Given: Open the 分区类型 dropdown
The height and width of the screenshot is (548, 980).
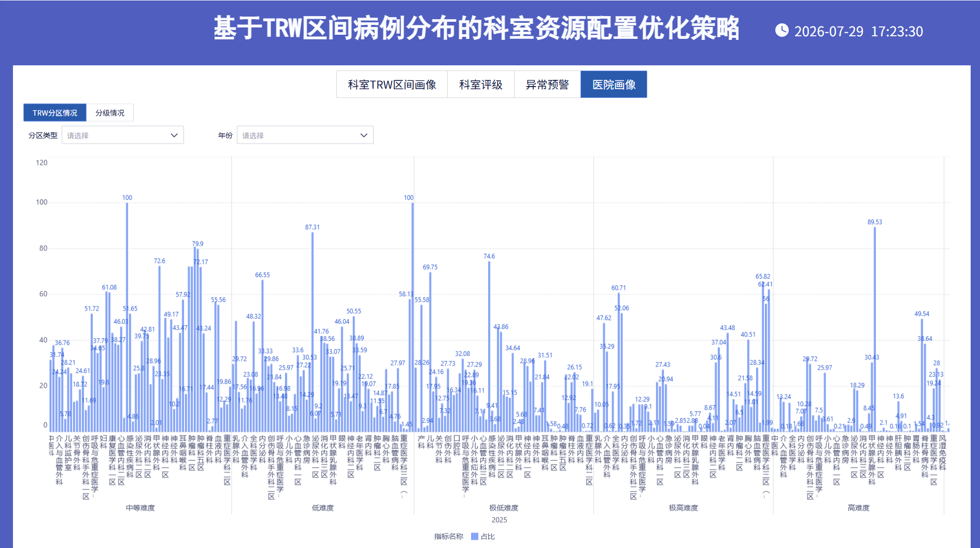Looking at the screenshot, I should point(123,135).
